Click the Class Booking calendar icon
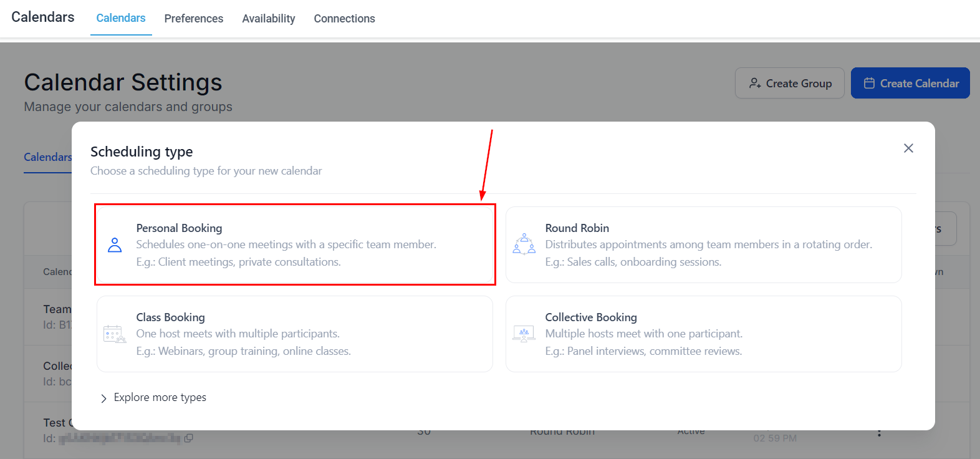The width and height of the screenshot is (980, 459). pyautogui.click(x=115, y=334)
